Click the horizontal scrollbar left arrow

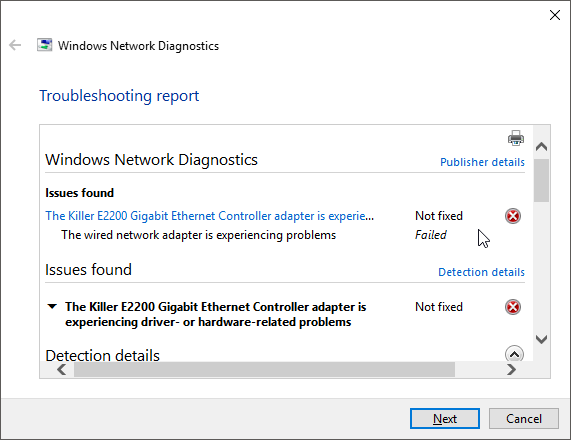[62, 369]
